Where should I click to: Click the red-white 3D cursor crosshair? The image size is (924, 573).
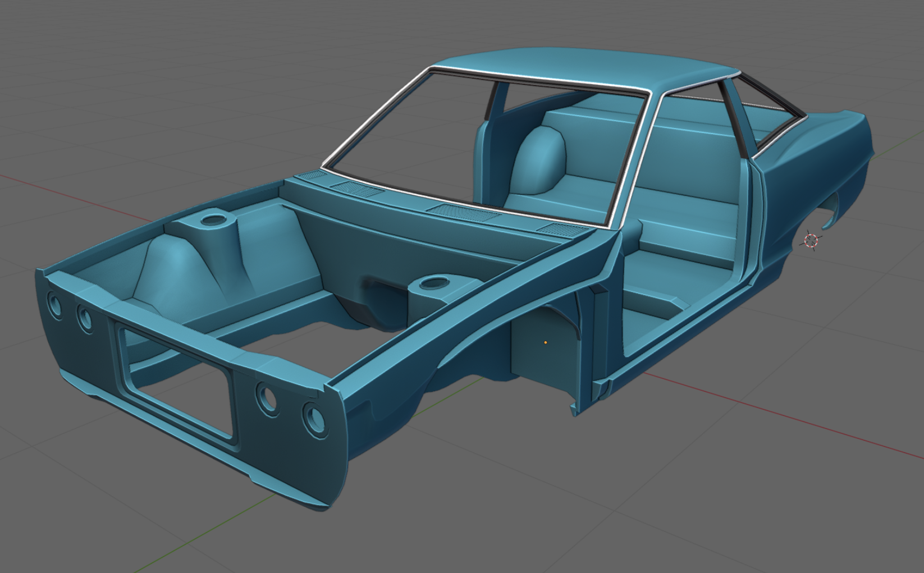811,241
